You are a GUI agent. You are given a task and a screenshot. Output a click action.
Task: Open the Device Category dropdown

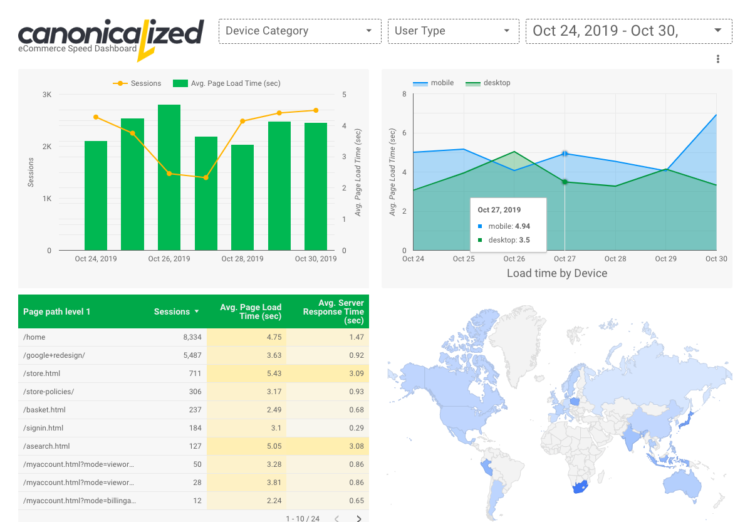pos(300,31)
